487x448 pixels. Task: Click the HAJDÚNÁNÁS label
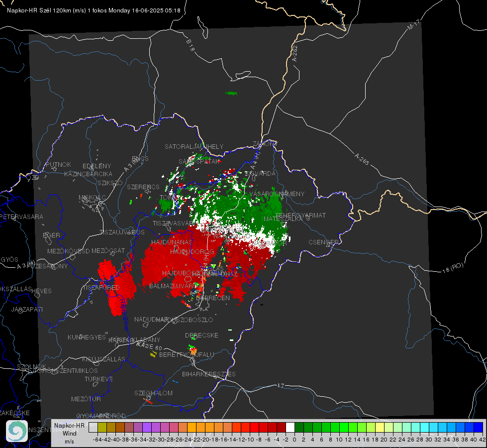click(172, 242)
